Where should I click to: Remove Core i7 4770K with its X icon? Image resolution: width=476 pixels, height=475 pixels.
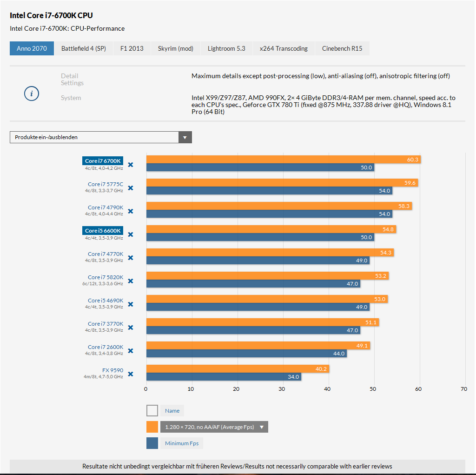131,258
